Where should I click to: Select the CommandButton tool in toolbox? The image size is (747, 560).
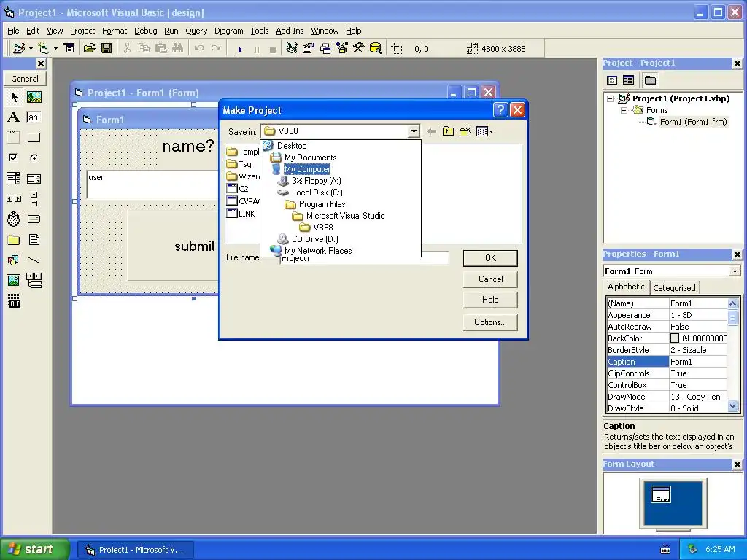[34, 138]
